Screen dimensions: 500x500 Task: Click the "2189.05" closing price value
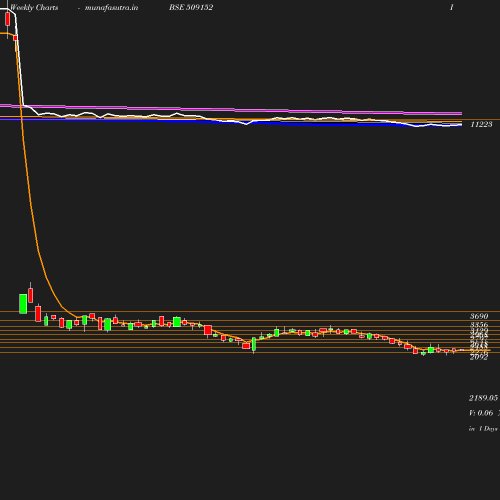coord(483,398)
